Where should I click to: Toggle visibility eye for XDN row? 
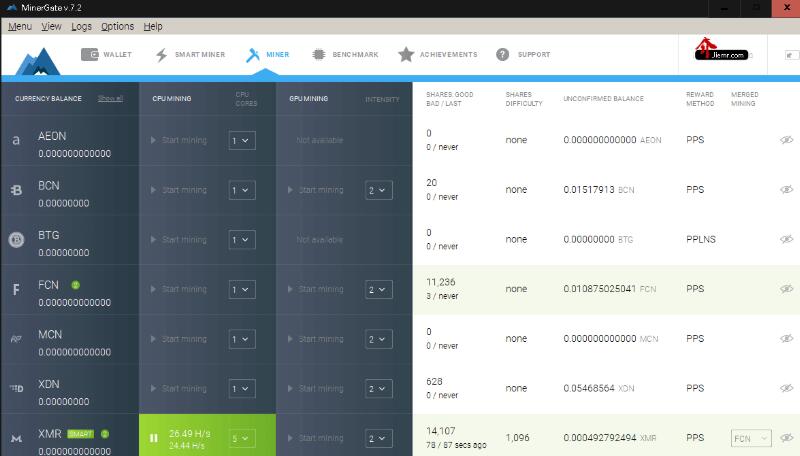[786, 388]
